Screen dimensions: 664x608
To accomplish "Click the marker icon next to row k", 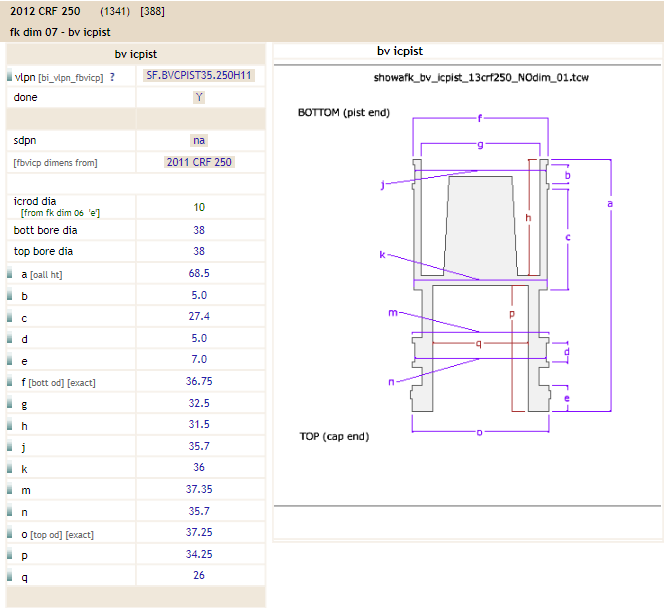I will [x=10, y=468].
